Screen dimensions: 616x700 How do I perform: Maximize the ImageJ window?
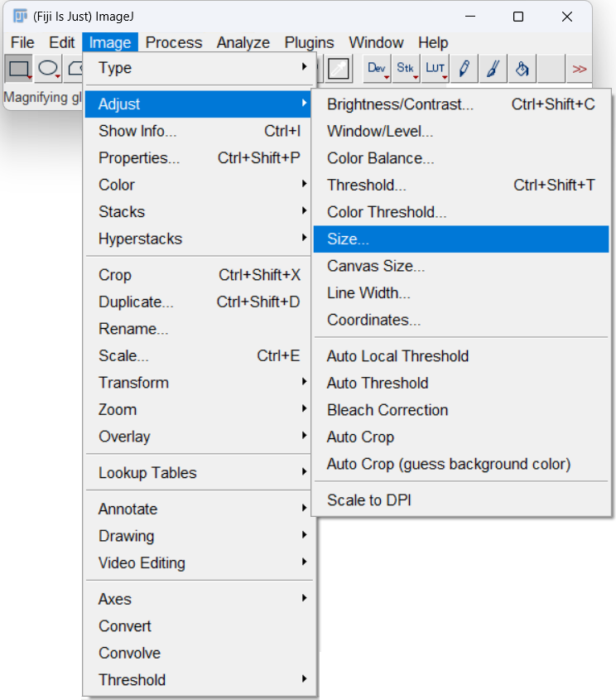518,17
